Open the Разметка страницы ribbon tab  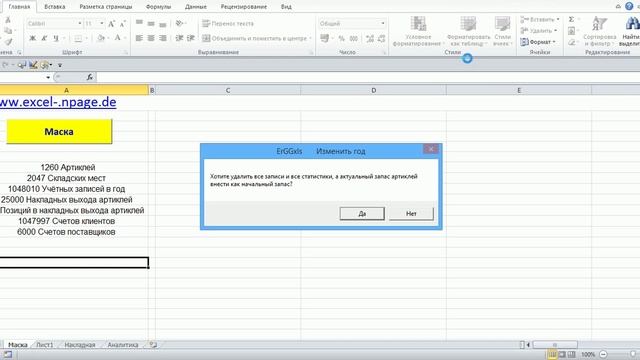click(x=106, y=7)
